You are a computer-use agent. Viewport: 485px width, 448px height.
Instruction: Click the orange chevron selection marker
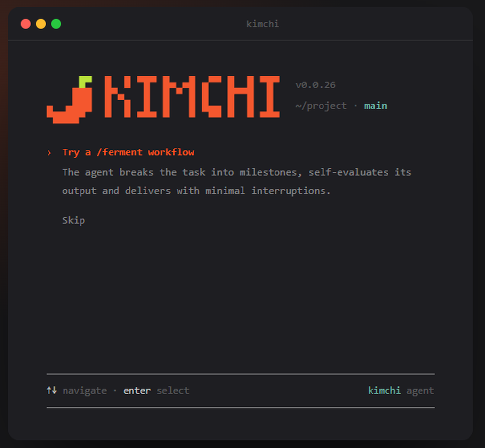[x=49, y=152]
